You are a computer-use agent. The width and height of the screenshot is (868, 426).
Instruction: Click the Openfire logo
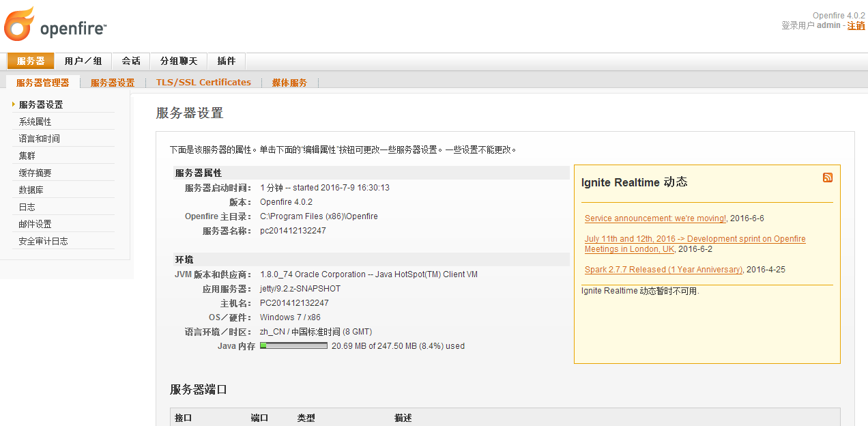pos(55,25)
